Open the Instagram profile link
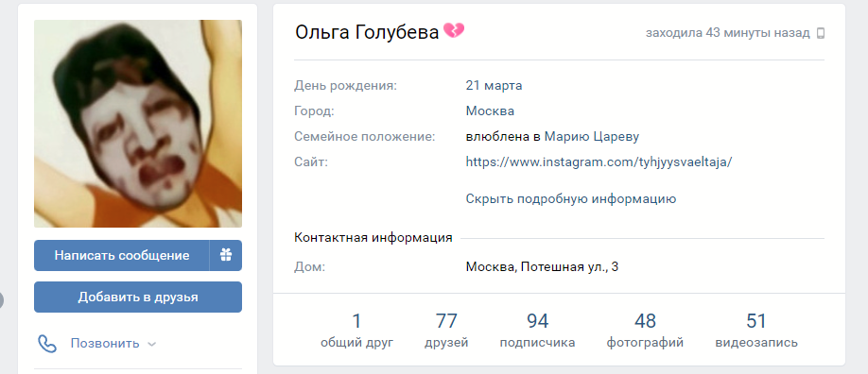 click(x=599, y=162)
